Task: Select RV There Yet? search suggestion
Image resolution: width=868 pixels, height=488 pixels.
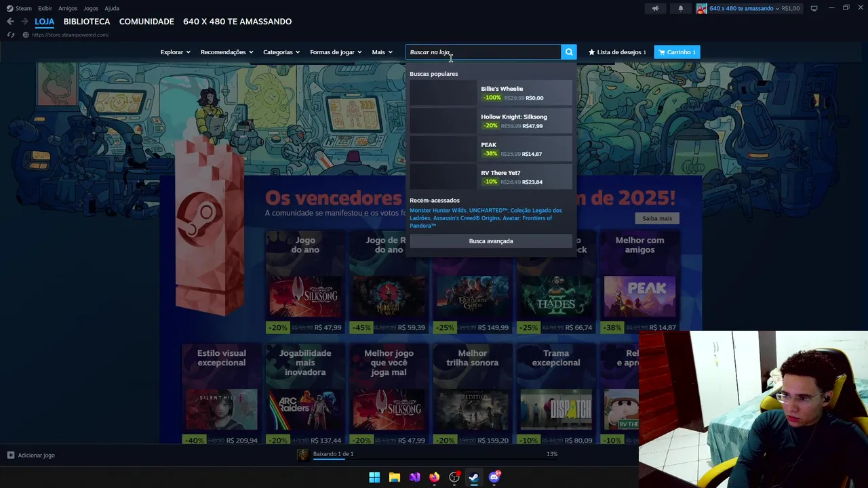Action: [x=491, y=177]
